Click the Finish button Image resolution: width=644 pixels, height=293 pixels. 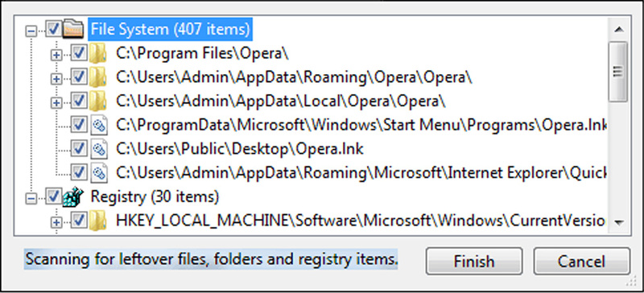coord(474,261)
